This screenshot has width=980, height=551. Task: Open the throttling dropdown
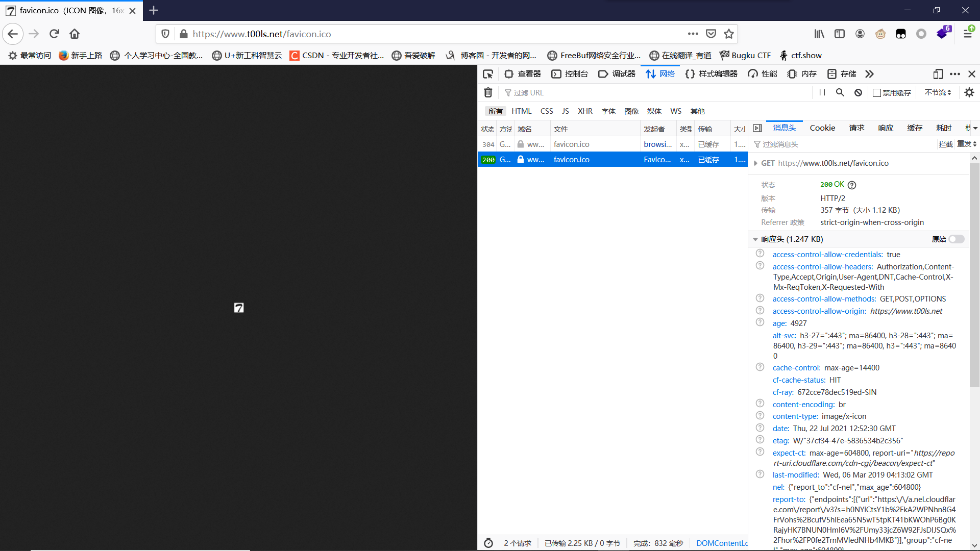(938, 92)
